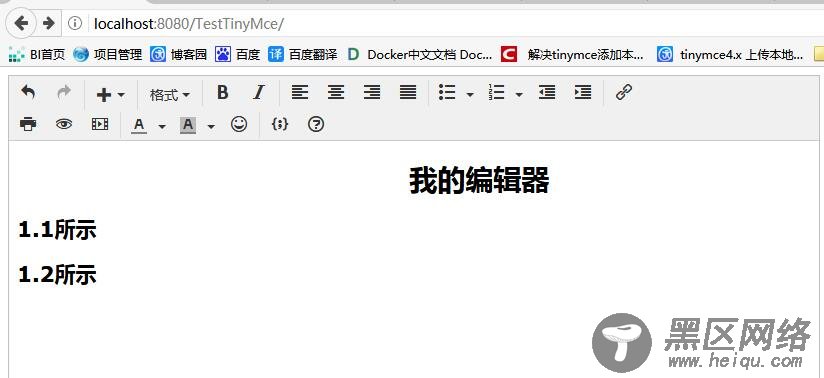Open the 解决tinymce添加本 bookmark
The image size is (824, 378).
coord(572,54)
